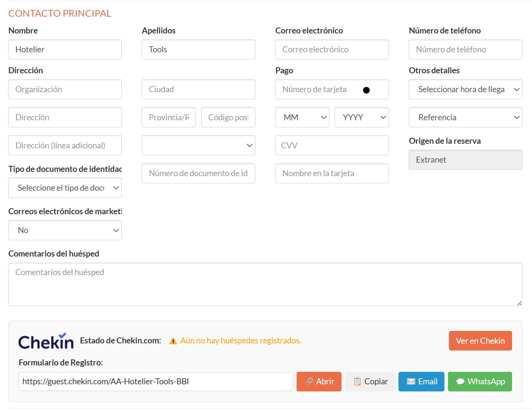Click the black card type indicator dot
The height and width of the screenshot is (411, 532).
tap(366, 90)
